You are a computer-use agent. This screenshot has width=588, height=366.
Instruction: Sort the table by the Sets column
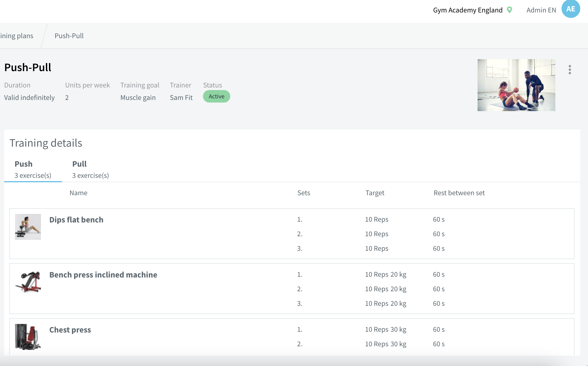304,193
